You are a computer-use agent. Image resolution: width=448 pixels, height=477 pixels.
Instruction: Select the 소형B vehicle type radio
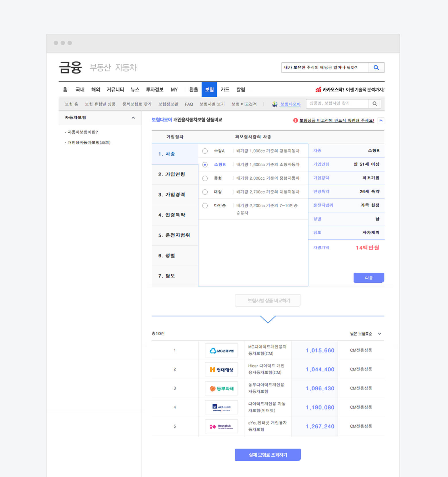point(205,165)
